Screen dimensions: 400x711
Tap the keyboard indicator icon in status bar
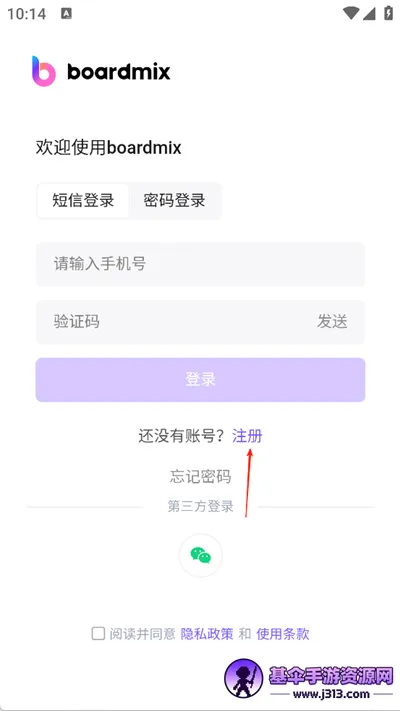(x=66, y=14)
